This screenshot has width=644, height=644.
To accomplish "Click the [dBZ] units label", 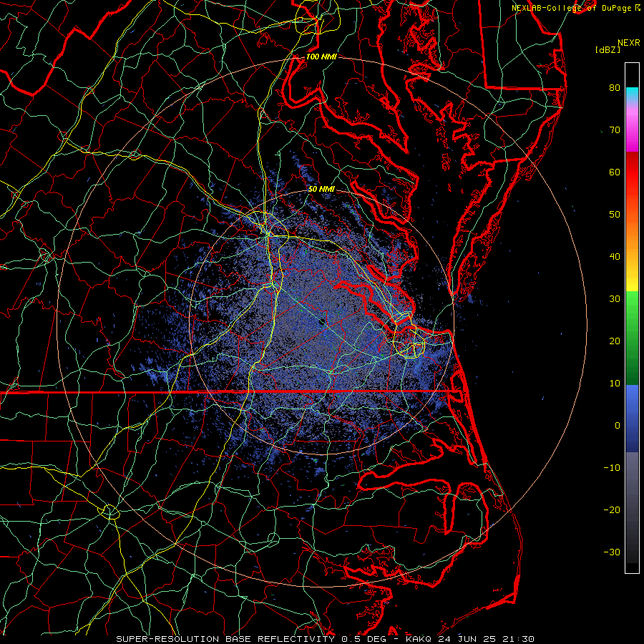I will tap(608, 50).
